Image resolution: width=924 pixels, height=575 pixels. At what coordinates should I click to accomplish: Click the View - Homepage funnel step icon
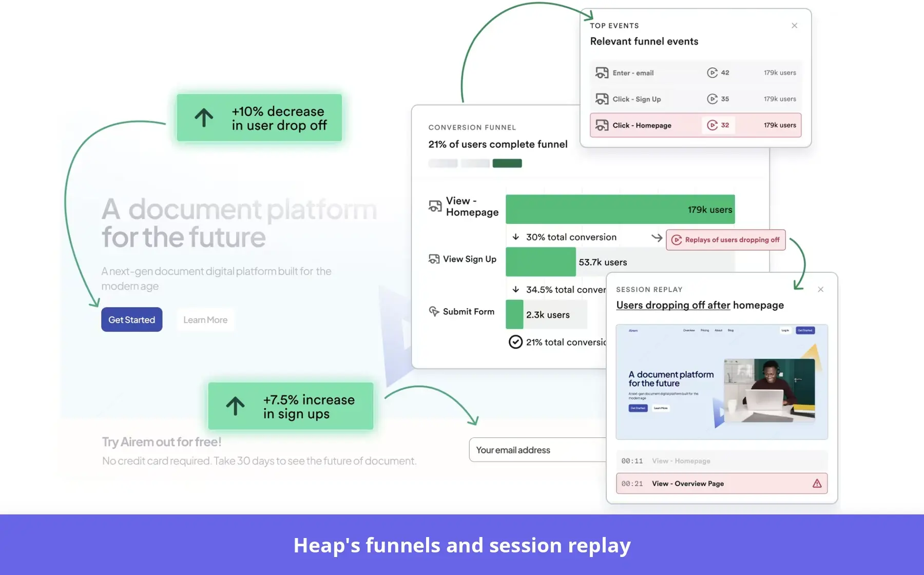click(435, 206)
